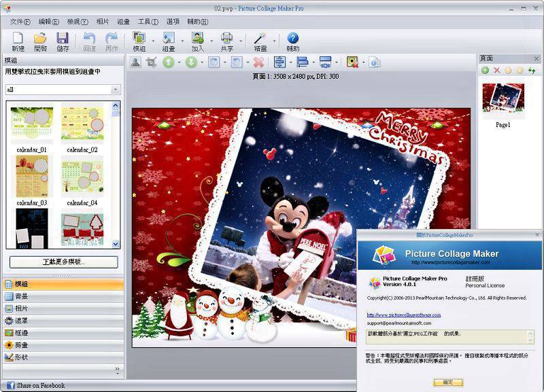The height and width of the screenshot is (392, 544).
Task: Expand the dropdown arrow beside 精靈 toolbar button
Action: coord(274,41)
